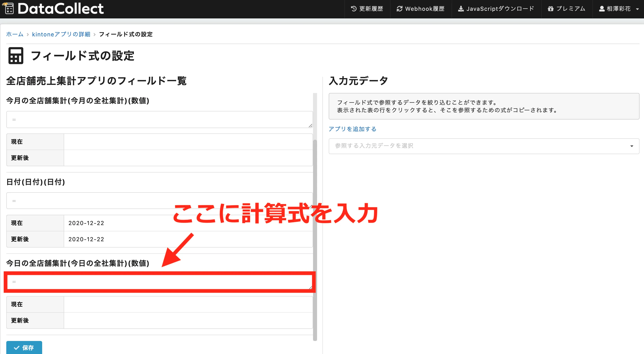644x354 pixels.
Task: Focus 今日の全店舗集計 formula input field
Action: point(159,282)
